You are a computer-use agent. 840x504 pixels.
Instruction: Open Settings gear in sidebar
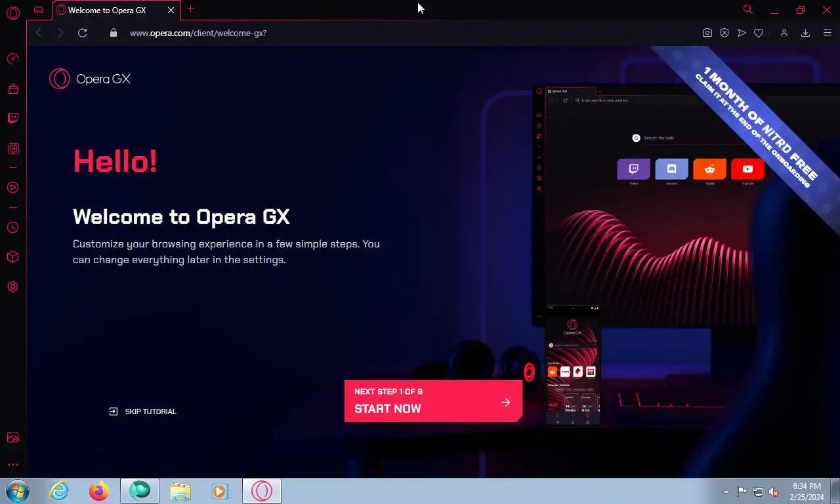pos(12,287)
